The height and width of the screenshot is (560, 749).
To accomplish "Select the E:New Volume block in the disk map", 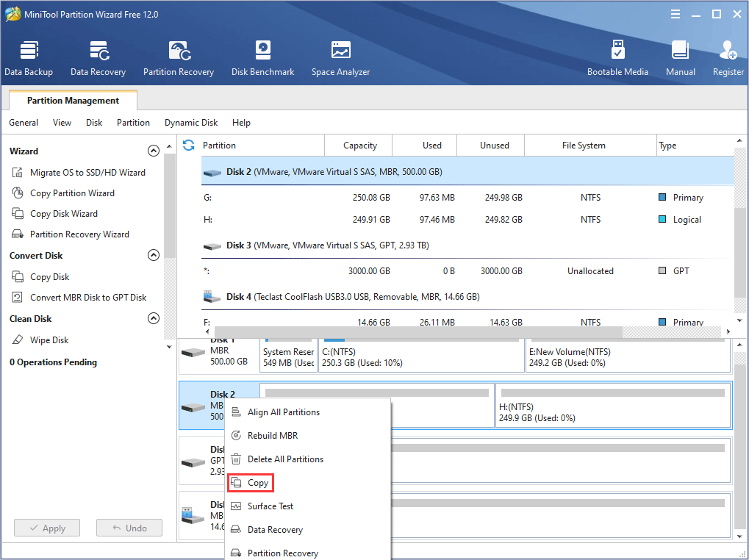I will pyautogui.click(x=628, y=354).
